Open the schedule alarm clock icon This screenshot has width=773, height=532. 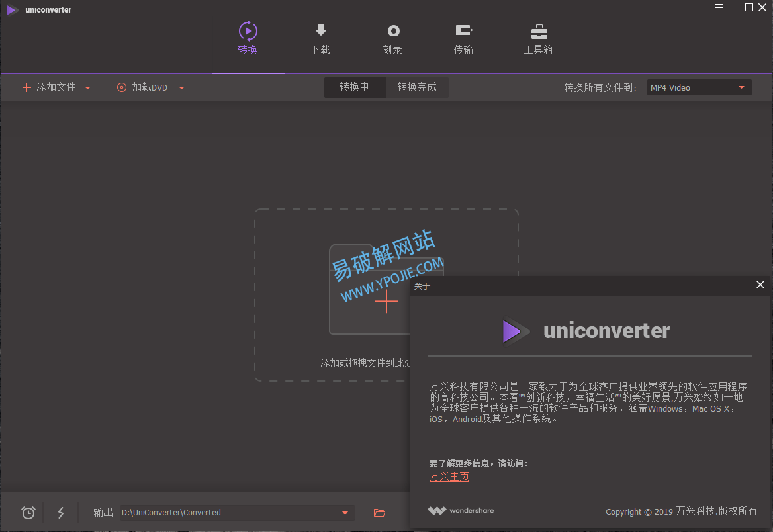[28, 513]
